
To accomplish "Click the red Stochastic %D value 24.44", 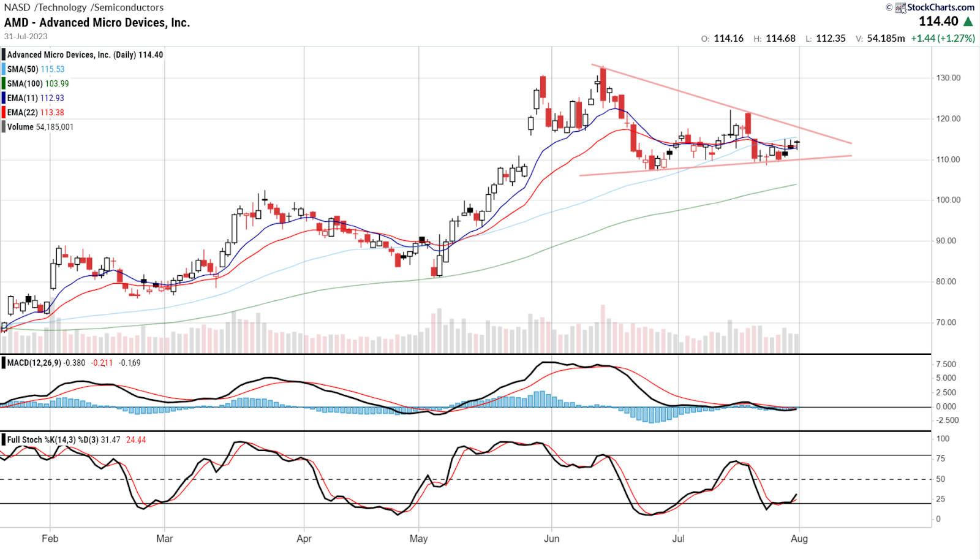I will [136, 439].
